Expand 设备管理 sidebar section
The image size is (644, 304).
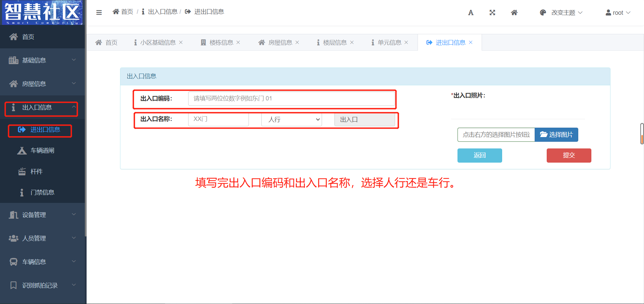[x=42, y=215]
